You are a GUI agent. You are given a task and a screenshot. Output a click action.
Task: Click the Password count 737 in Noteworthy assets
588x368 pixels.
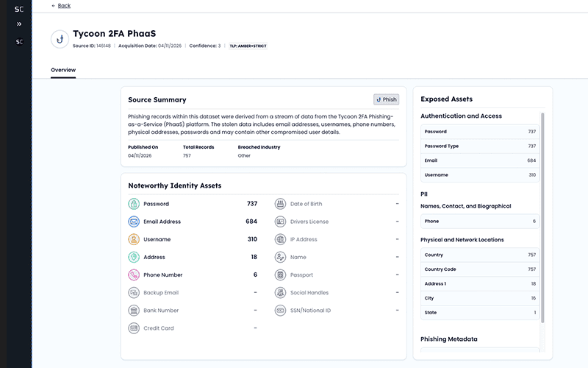252,204
